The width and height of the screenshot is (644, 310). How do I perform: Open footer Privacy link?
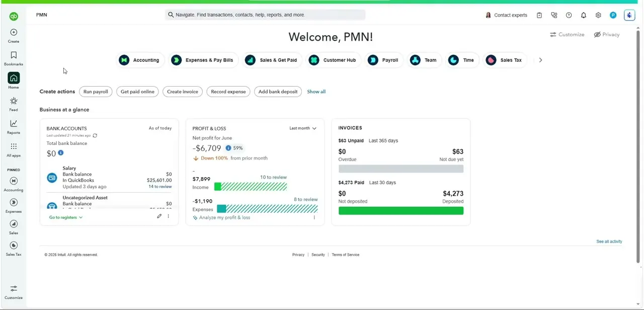point(298,255)
